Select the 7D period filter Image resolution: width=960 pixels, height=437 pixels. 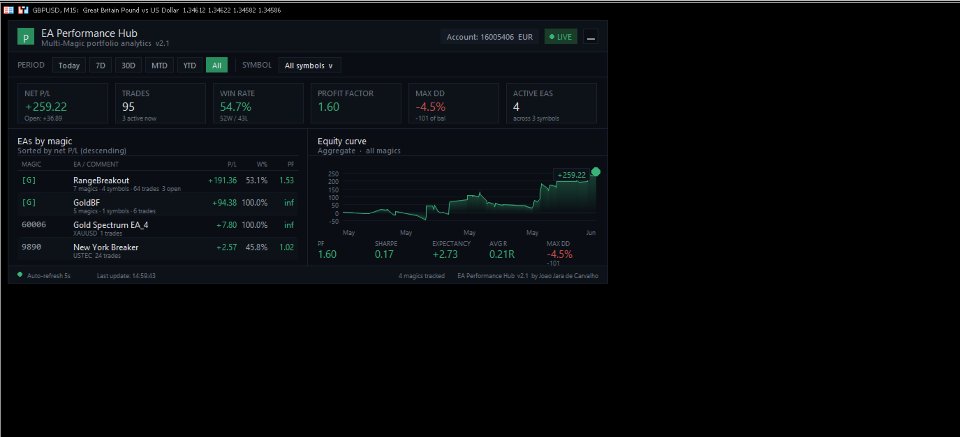point(100,65)
